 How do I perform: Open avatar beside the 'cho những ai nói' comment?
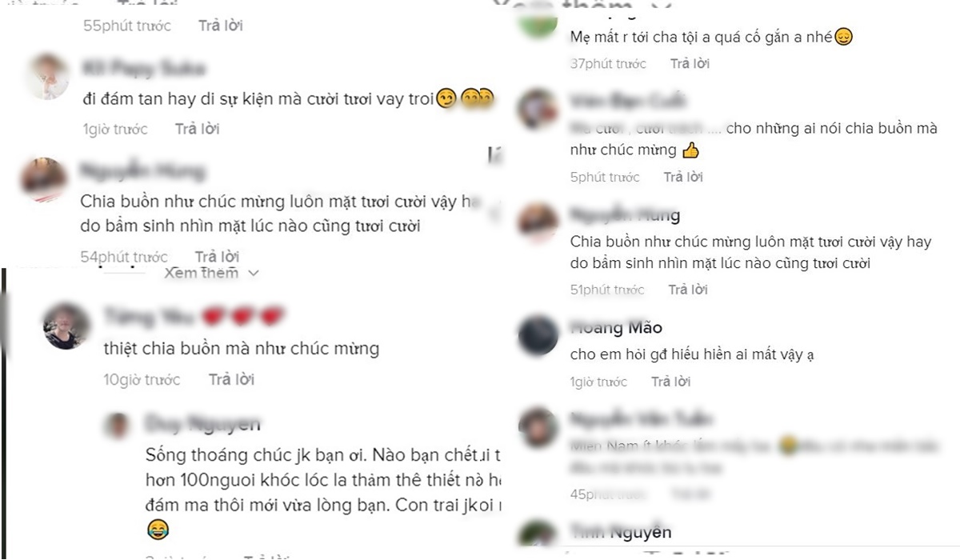coord(538,108)
